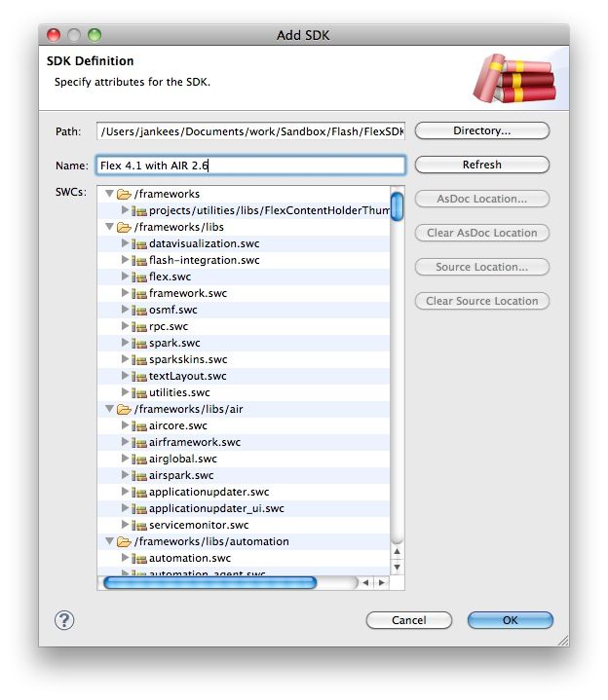
Task: Click the window resize grip corner
Action: click(x=563, y=641)
